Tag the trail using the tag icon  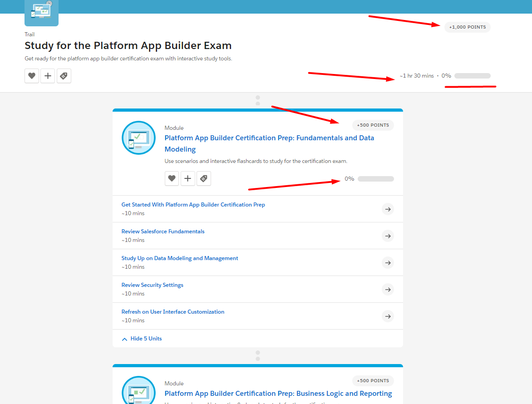pos(64,76)
